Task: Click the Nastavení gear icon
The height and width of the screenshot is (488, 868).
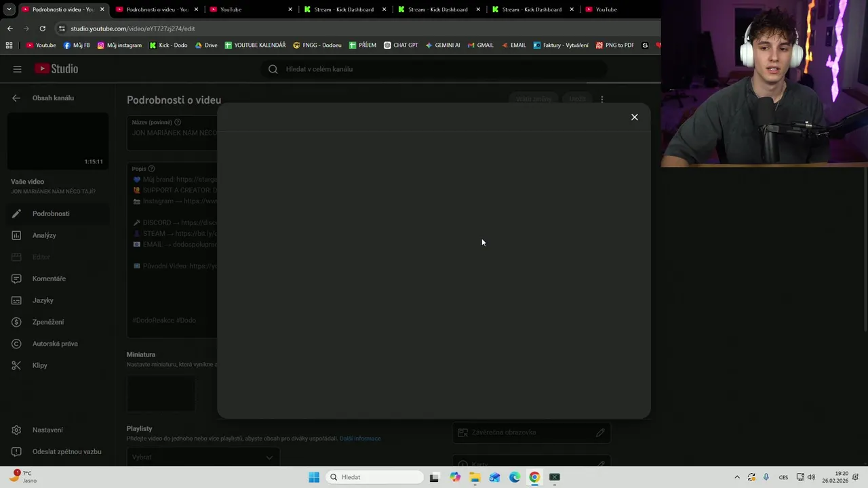Action: point(17,430)
